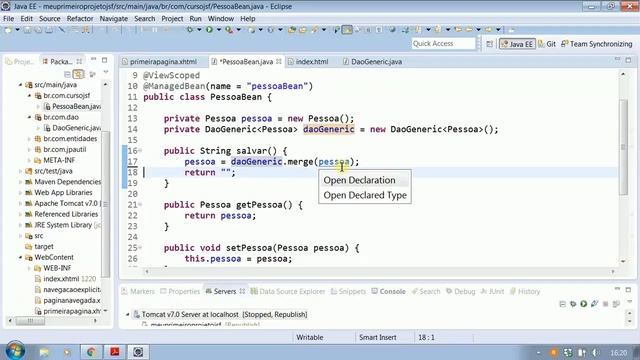Screen dimensions: 640x360
Task: Switch to primeirapagina.xhtml editor tab
Action: pos(163,62)
